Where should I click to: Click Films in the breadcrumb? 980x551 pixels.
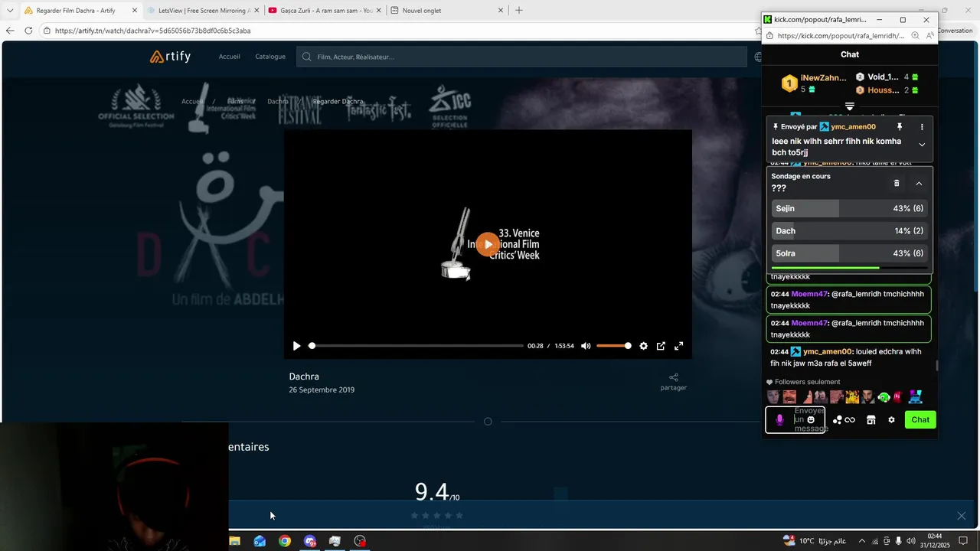pyautogui.click(x=235, y=101)
